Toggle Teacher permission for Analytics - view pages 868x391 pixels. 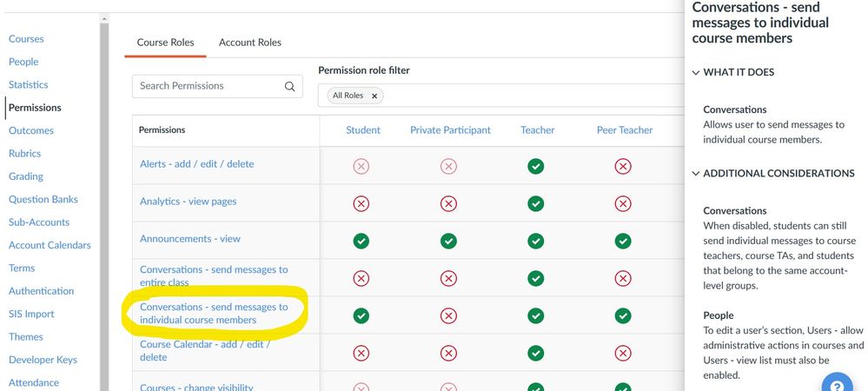[x=536, y=203]
